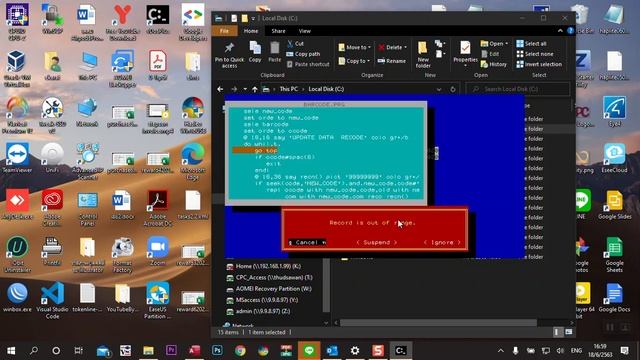The width and height of the screenshot is (640, 360).
Task: Choose Paste shortcut in Clipboard group
Action: [x=308, y=64]
